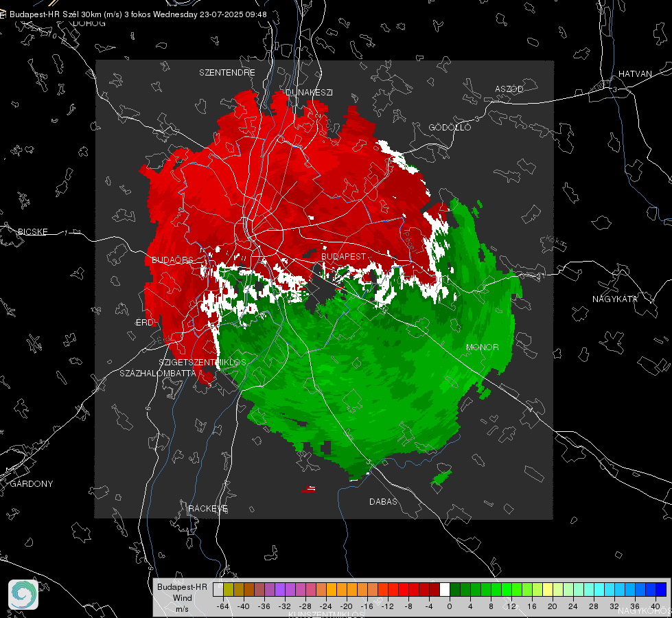Select the pale yellow 20 m/s legend swatch
Image resolution: width=672 pixels, height=618 pixels.
(x=548, y=589)
